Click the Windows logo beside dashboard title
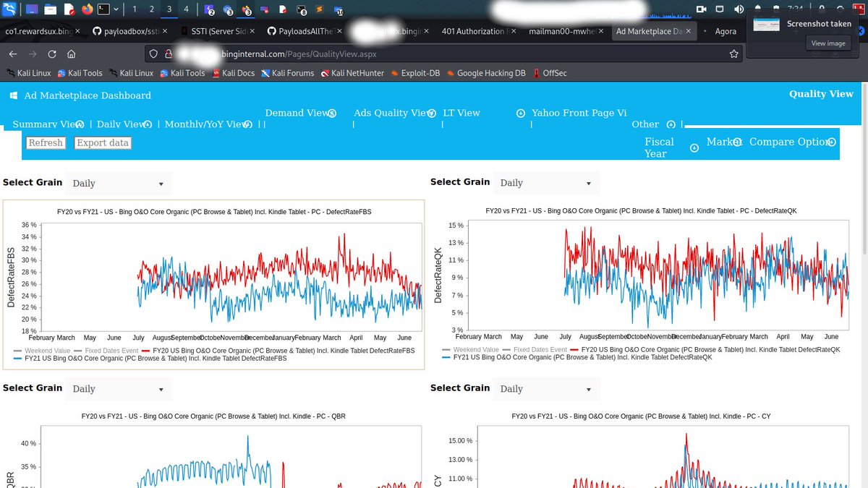The height and width of the screenshot is (488, 868). coord(12,95)
